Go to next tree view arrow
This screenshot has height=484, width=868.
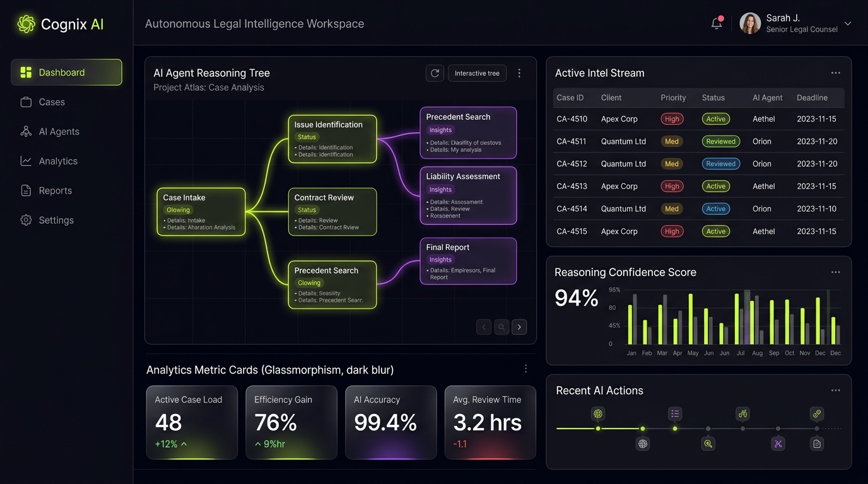pos(519,327)
